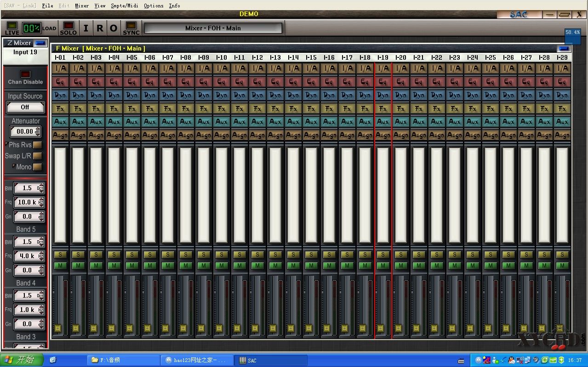Switch to the F:\音频 folder taskbar button
This screenshot has width=588, height=367.
(124, 361)
